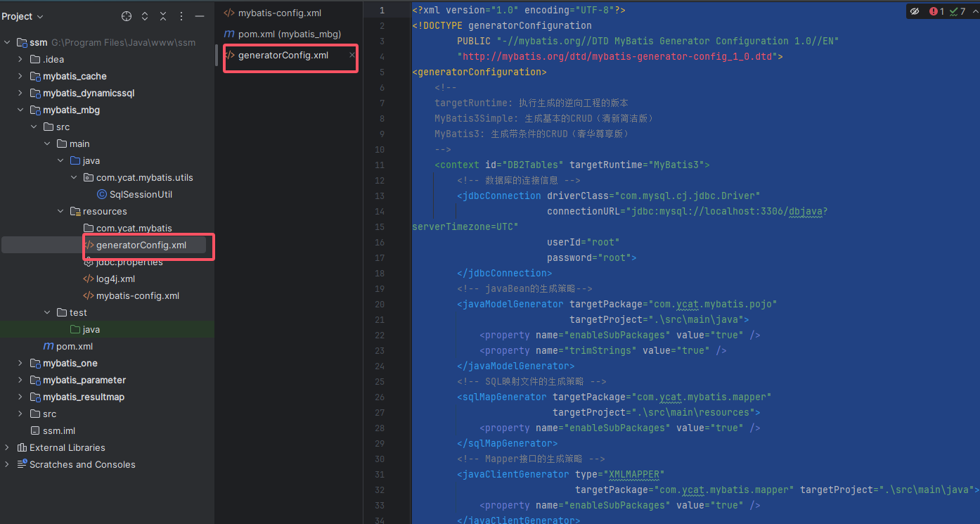This screenshot has height=524, width=980.
Task: Select the top-level src folder under ssm
Action: click(x=49, y=414)
